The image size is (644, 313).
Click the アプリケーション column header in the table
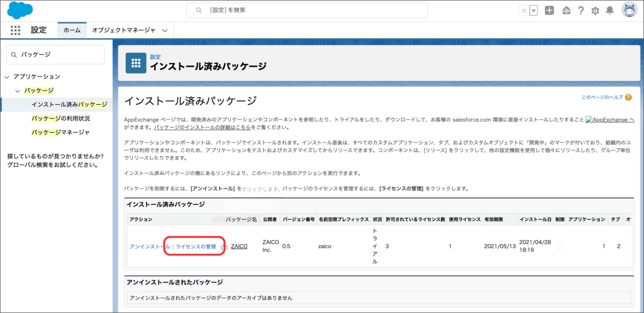coord(587,219)
